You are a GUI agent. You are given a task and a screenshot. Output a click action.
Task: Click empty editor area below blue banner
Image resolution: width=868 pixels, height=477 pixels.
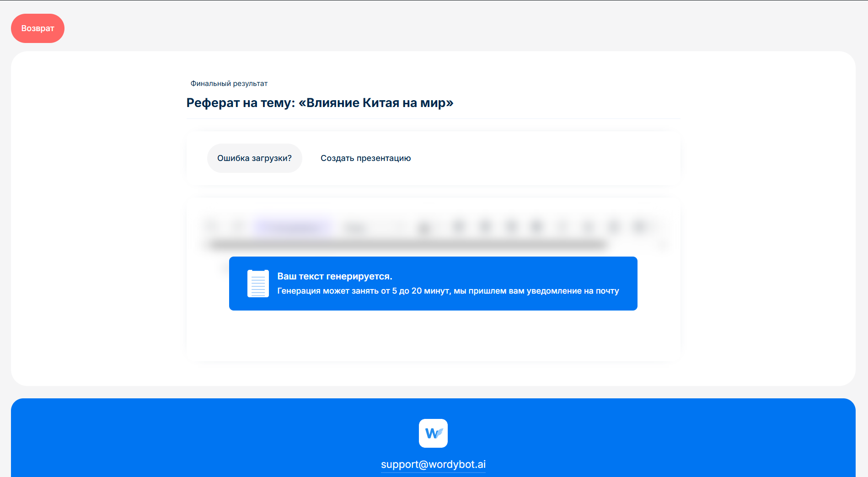[x=433, y=336]
